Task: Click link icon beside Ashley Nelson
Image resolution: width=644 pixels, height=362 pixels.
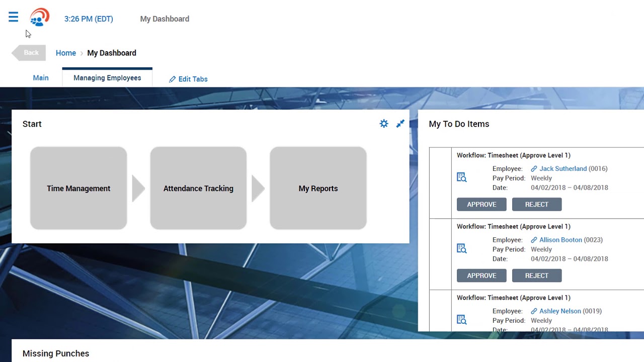Action: (x=534, y=311)
